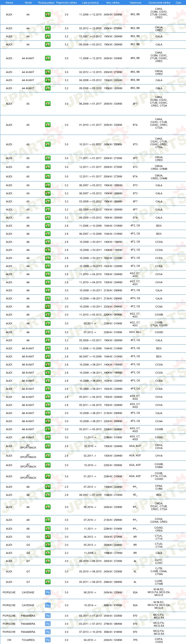Click fuel icon for A4 AVANT 04.2008 row

48,80
